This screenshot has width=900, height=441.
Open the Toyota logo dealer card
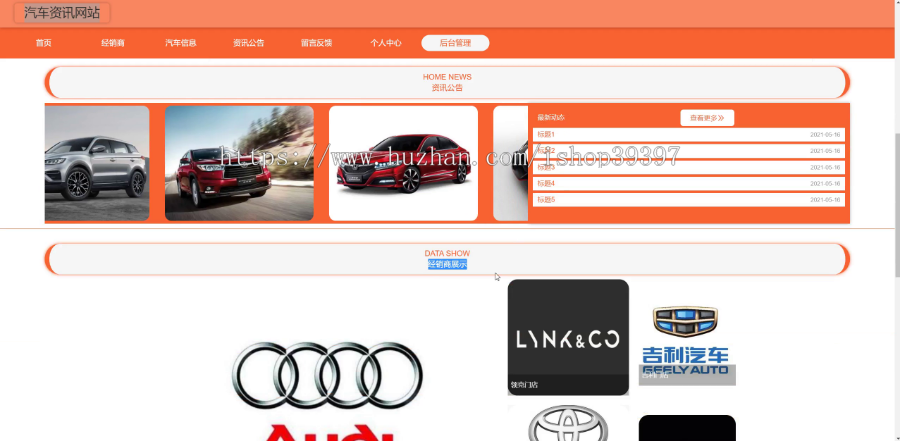[568, 423]
